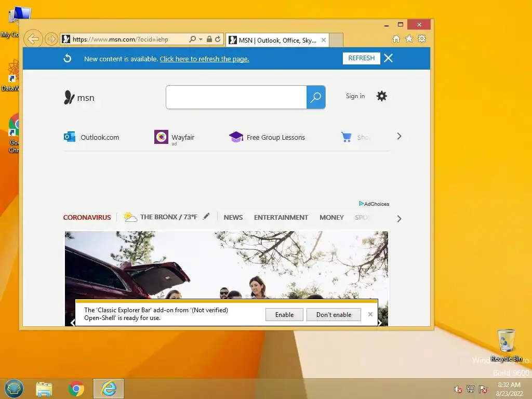
Task: Enable the Classic Explorer Bar add-on
Action: (284, 314)
